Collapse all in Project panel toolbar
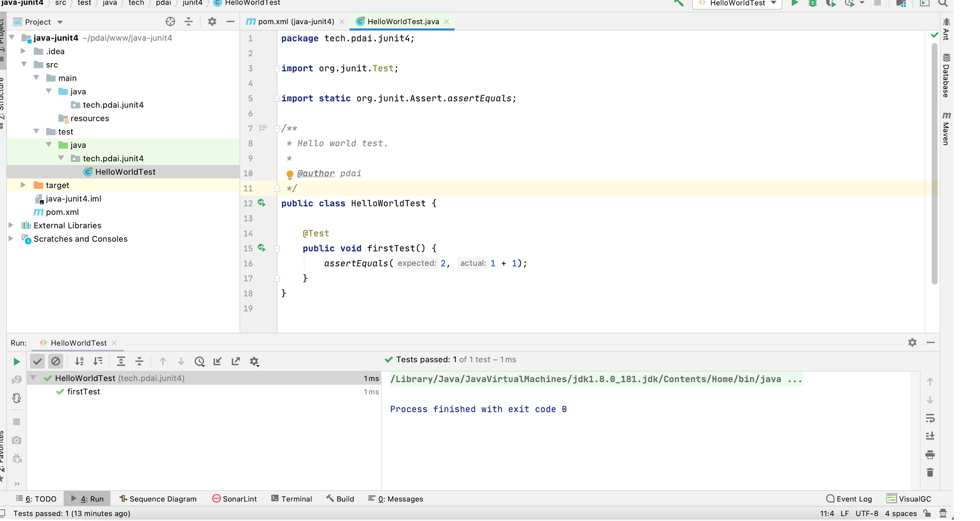This screenshot has height=521, width=980. (x=188, y=21)
